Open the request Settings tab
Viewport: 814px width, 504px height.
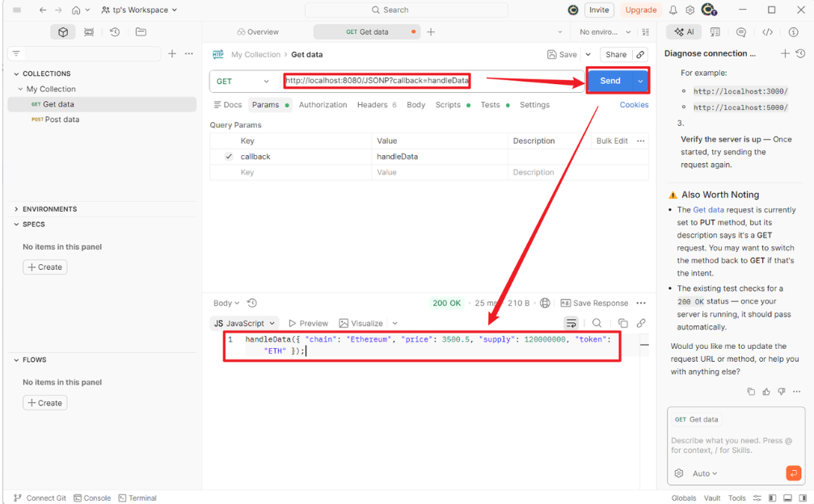(534, 105)
